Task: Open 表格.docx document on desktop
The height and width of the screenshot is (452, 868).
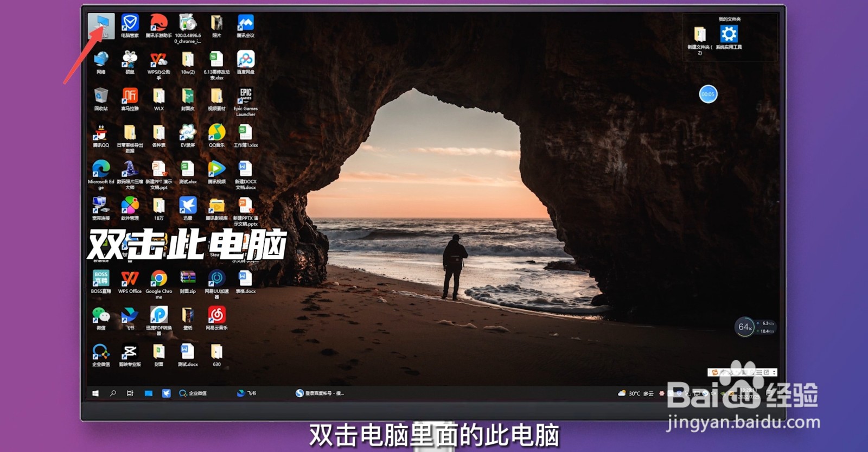Action: coord(245,282)
